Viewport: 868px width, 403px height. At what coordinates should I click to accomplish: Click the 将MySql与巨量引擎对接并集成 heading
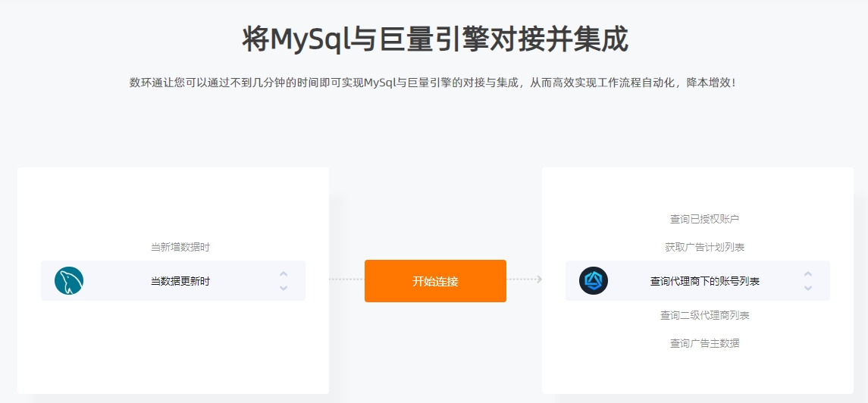pos(435,40)
